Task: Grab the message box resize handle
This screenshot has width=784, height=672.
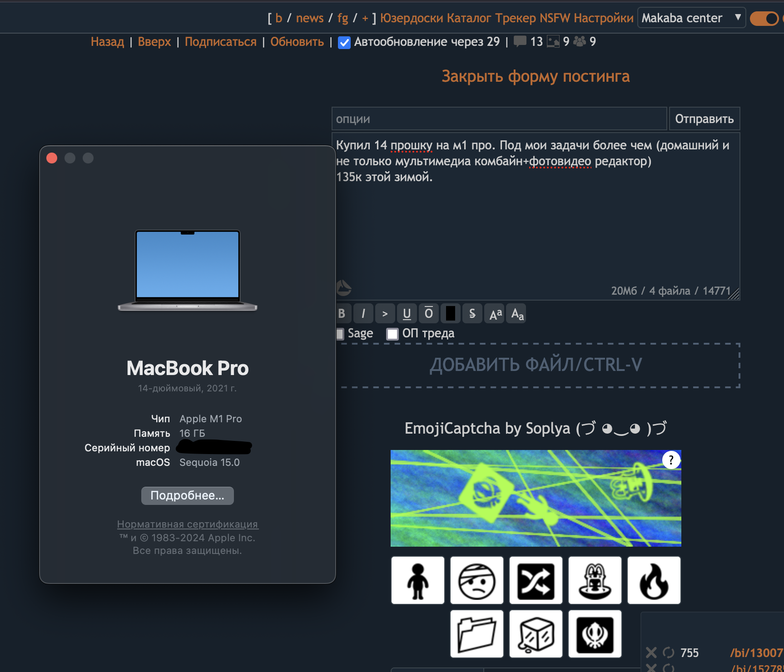Action: point(734,294)
